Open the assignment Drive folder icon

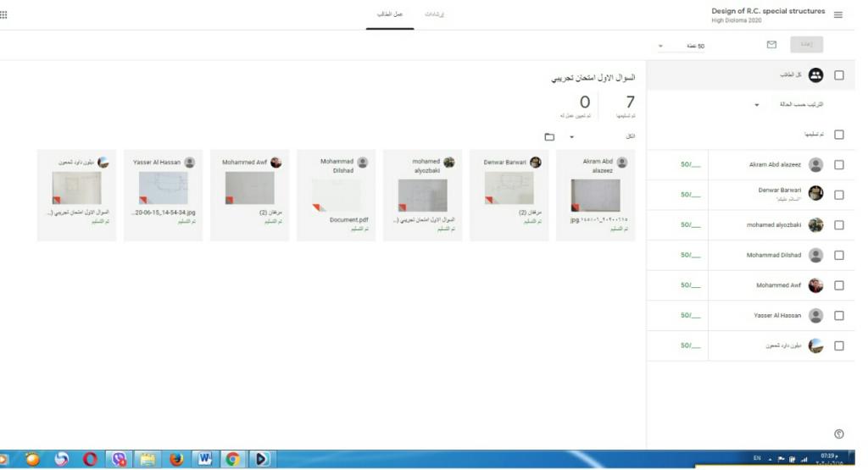[549, 136]
